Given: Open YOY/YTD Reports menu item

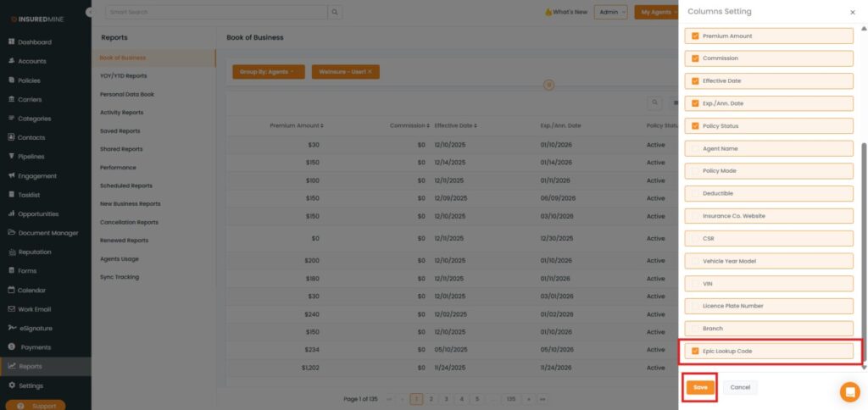Looking at the screenshot, I should coord(123,76).
